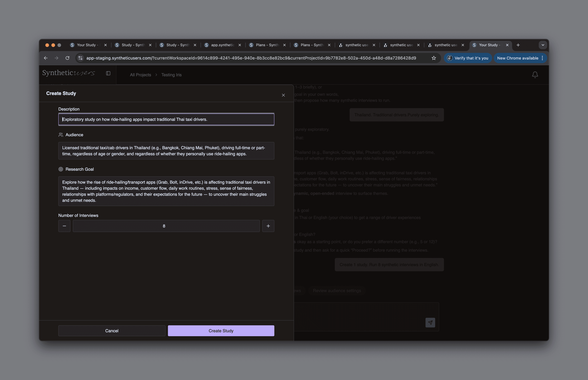Focus the Description text field
The width and height of the screenshot is (588, 380).
click(x=166, y=119)
